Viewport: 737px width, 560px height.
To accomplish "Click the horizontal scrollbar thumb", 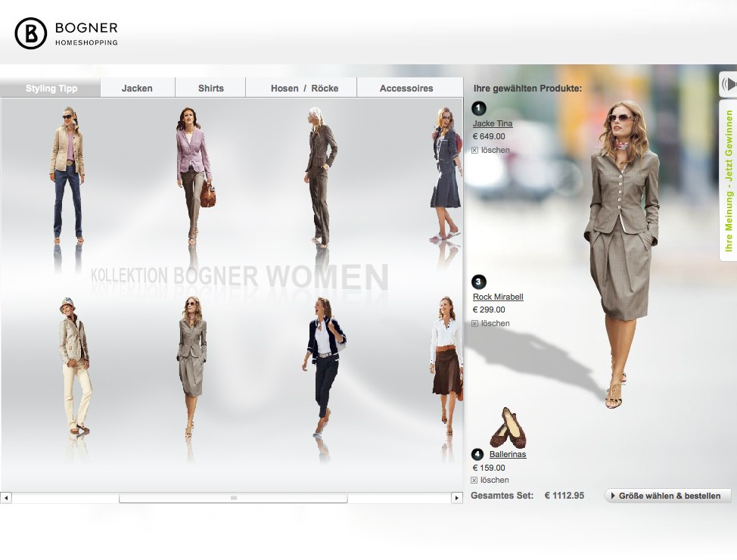I will tap(233, 497).
